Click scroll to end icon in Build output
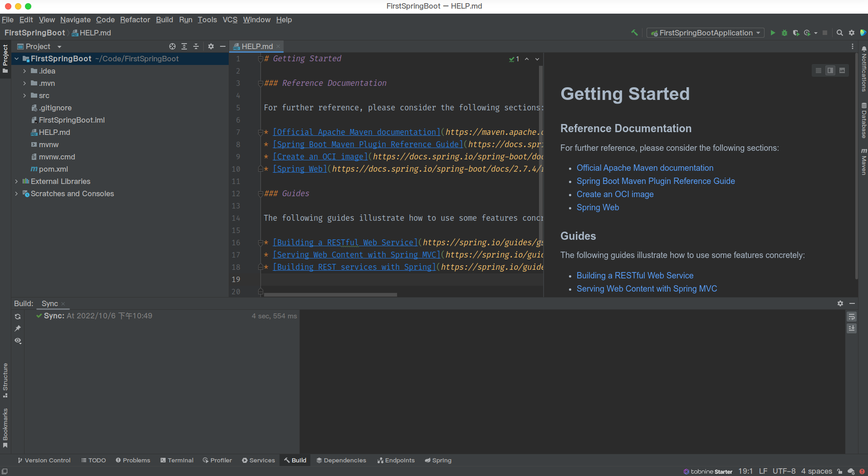Image resolution: width=868 pixels, height=476 pixels. [852, 328]
